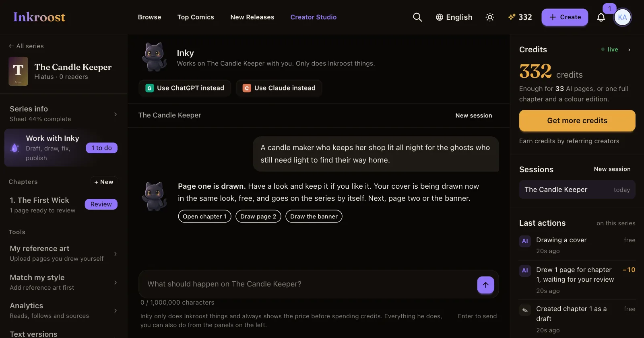Click the Inkroost logo
This screenshot has height=338, width=644.
[39, 17]
